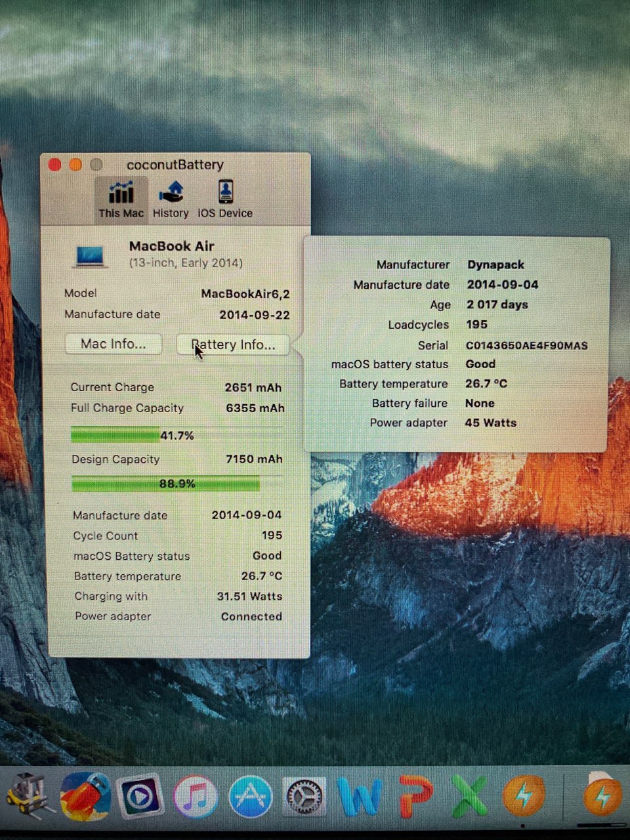Click Loadcycles 195 in the popover
This screenshot has width=630, height=840.
point(477,324)
